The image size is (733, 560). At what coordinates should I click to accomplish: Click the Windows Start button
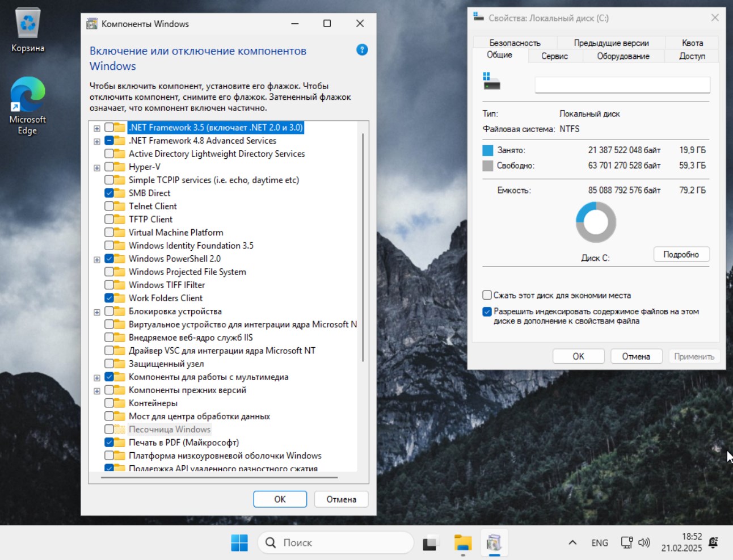239,543
